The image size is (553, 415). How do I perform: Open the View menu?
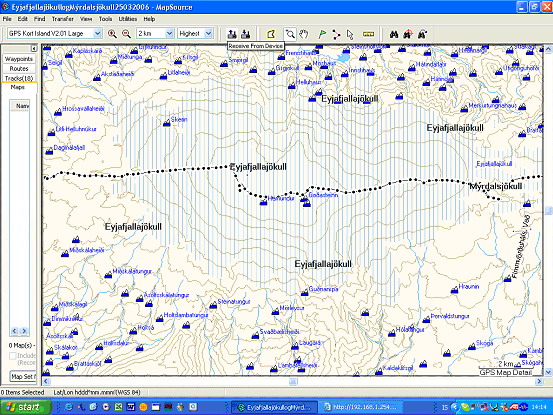coord(86,19)
